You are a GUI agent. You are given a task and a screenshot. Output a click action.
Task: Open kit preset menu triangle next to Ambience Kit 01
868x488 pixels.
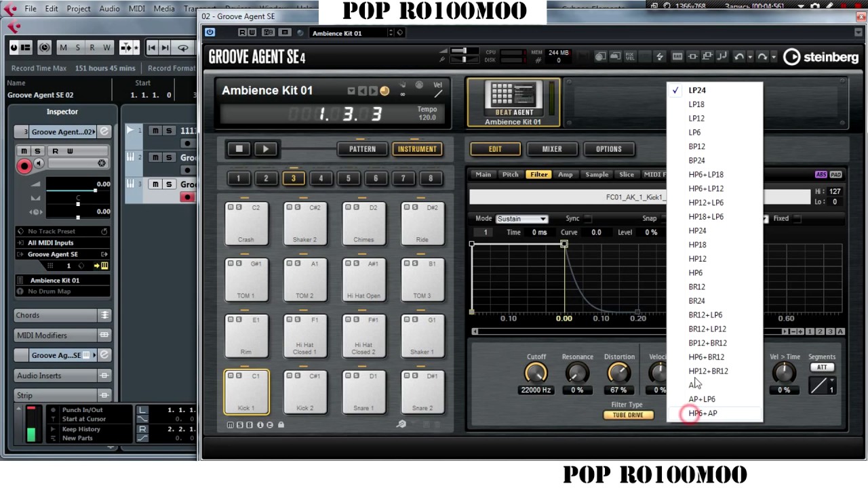351,91
